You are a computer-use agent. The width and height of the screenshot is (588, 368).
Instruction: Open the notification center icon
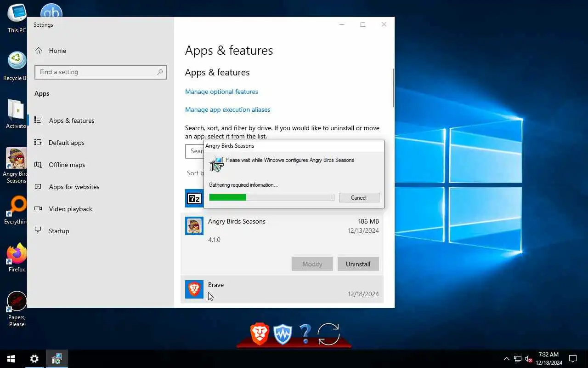pos(573,359)
